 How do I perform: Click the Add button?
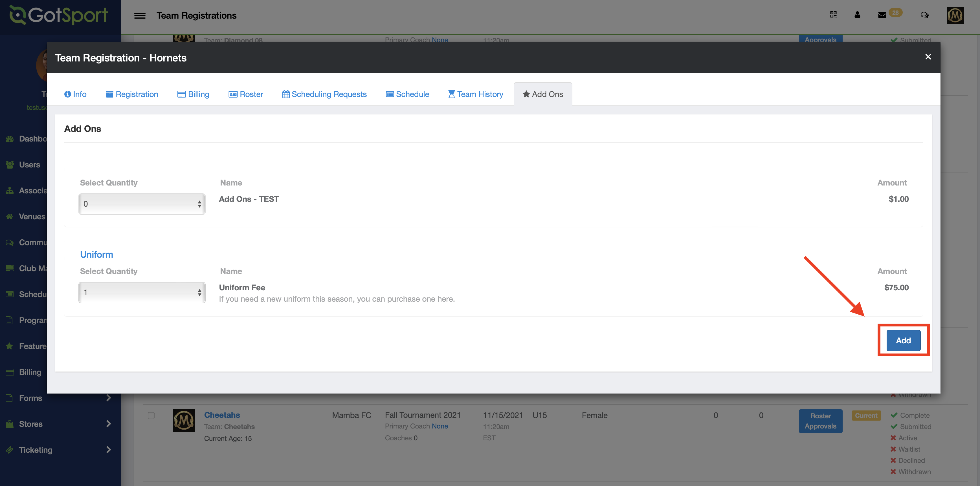(903, 340)
